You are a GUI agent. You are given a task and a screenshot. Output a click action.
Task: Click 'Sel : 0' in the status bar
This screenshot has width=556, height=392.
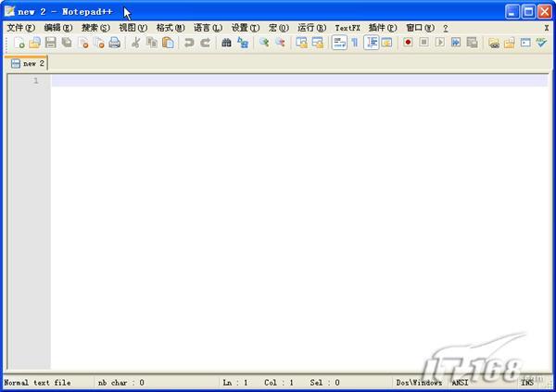pyautogui.click(x=324, y=383)
